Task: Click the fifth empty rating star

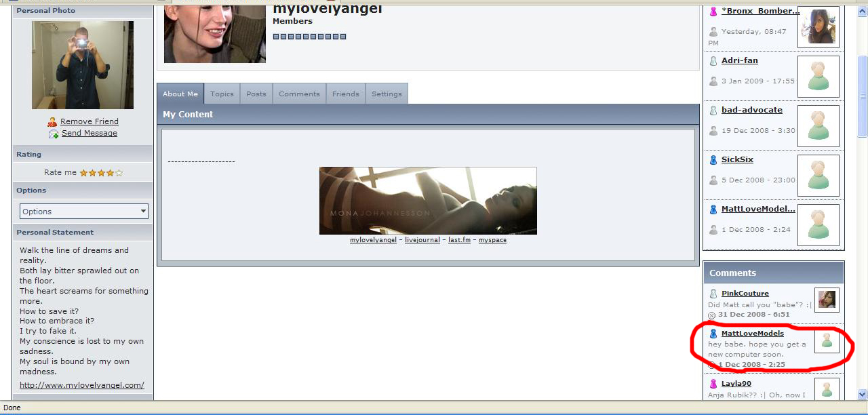Action: [119, 173]
